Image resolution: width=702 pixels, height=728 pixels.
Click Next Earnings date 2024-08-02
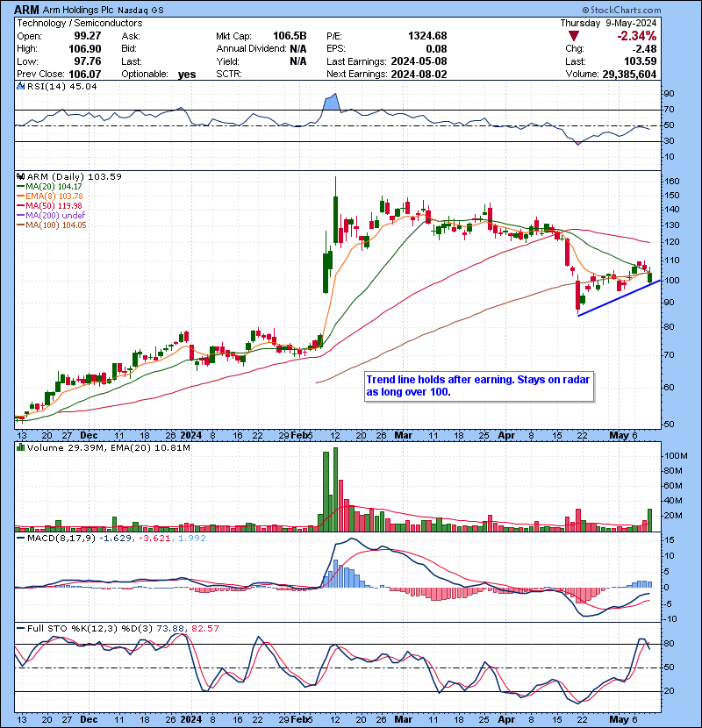[419, 74]
